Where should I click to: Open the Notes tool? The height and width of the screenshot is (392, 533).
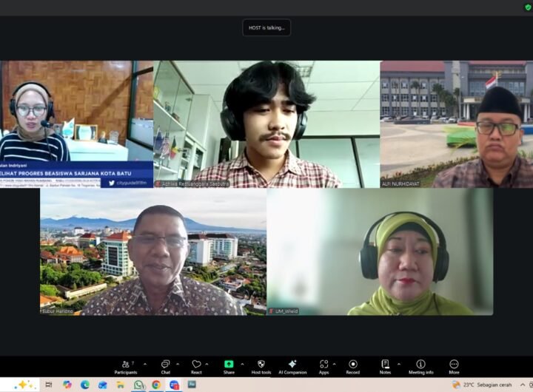point(385,366)
